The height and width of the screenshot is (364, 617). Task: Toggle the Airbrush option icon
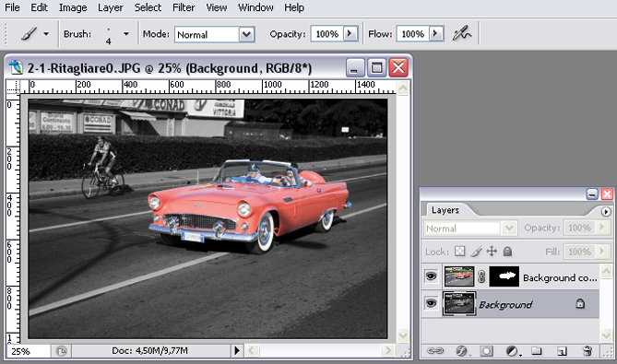pyautogui.click(x=461, y=34)
